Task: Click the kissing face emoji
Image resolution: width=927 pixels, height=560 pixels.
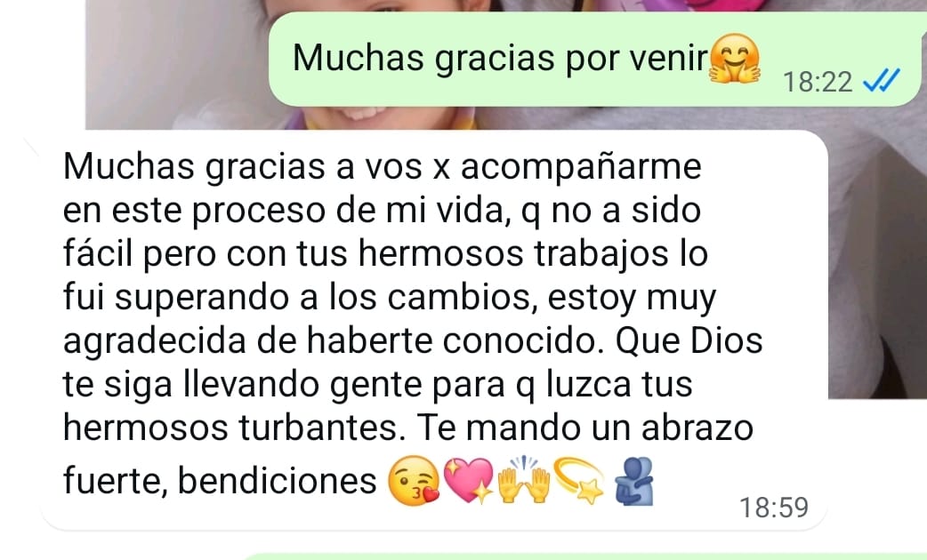Action: pyautogui.click(x=414, y=480)
